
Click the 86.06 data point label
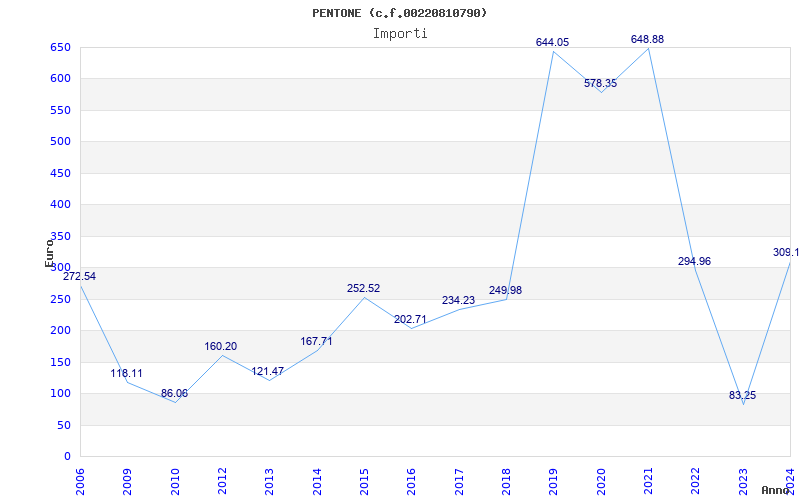(174, 393)
